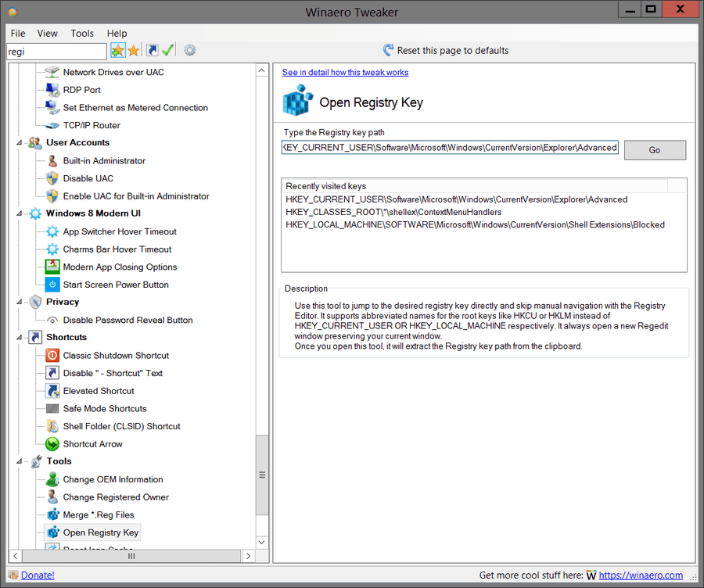
Task: Click the User Accounts group icon
Action: pos(35,143)
